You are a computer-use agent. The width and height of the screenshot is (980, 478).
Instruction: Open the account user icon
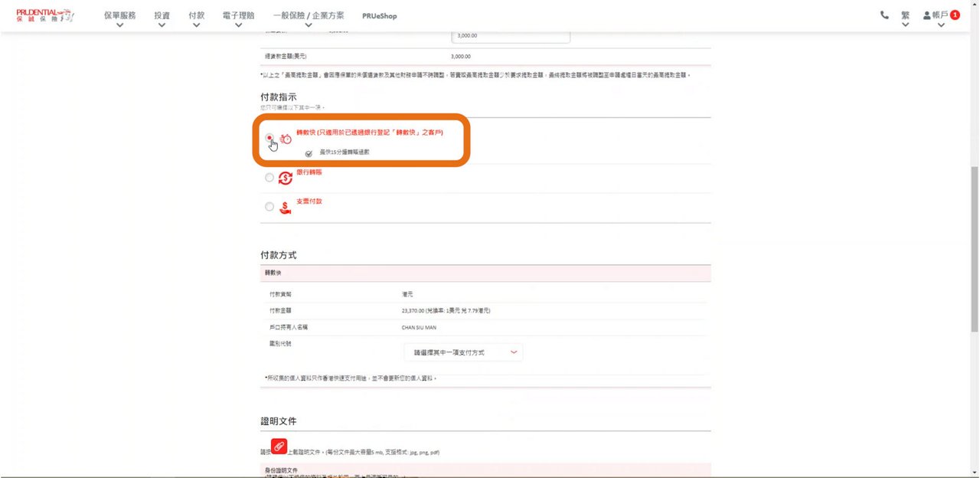[927, 15]
